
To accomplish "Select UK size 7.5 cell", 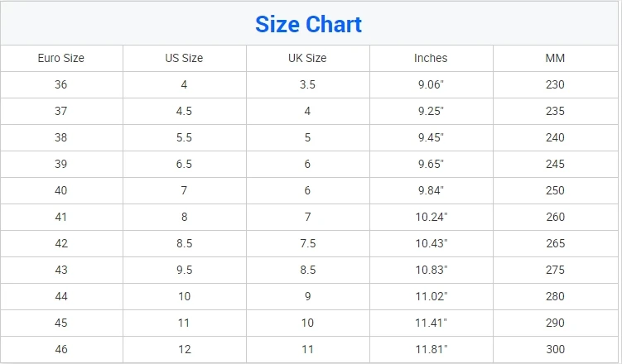I will click(307, 243).
